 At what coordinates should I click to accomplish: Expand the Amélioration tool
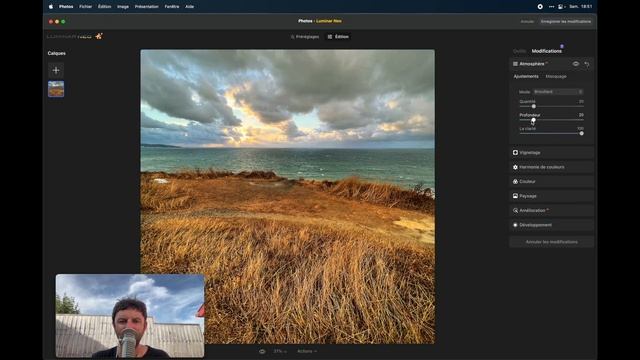click(x=551, y=211)
